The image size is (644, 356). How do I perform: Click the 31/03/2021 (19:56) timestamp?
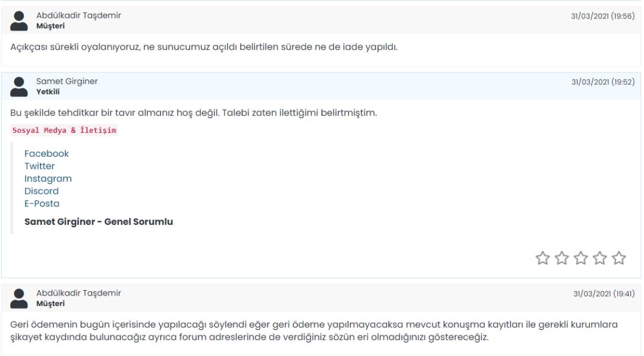(x=603, y=17)
